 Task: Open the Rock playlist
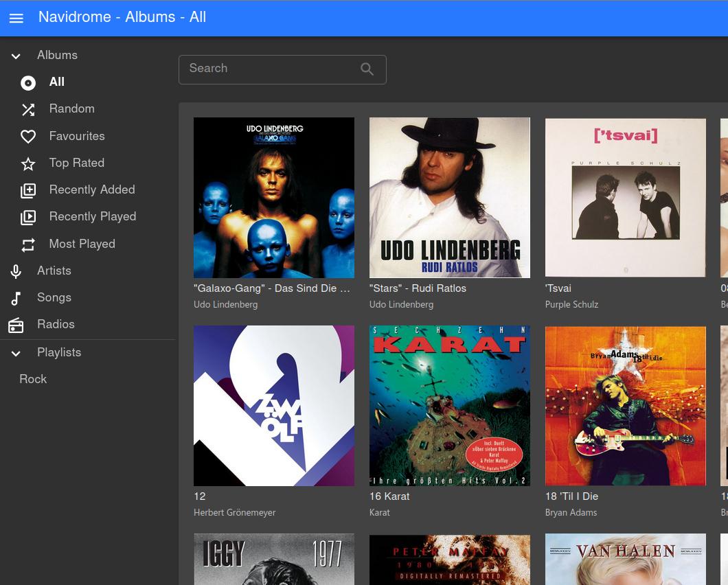click(x=33, y=379)
